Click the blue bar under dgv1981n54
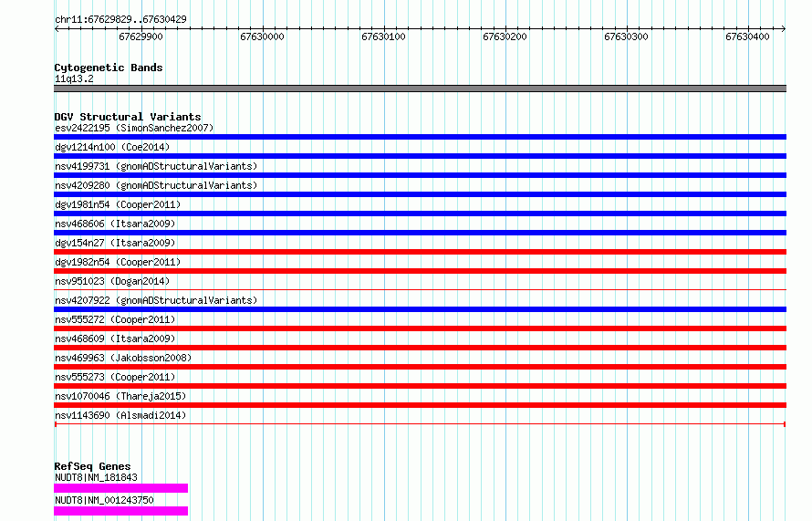This screenshot has height=521, width=812. point(420,214)
